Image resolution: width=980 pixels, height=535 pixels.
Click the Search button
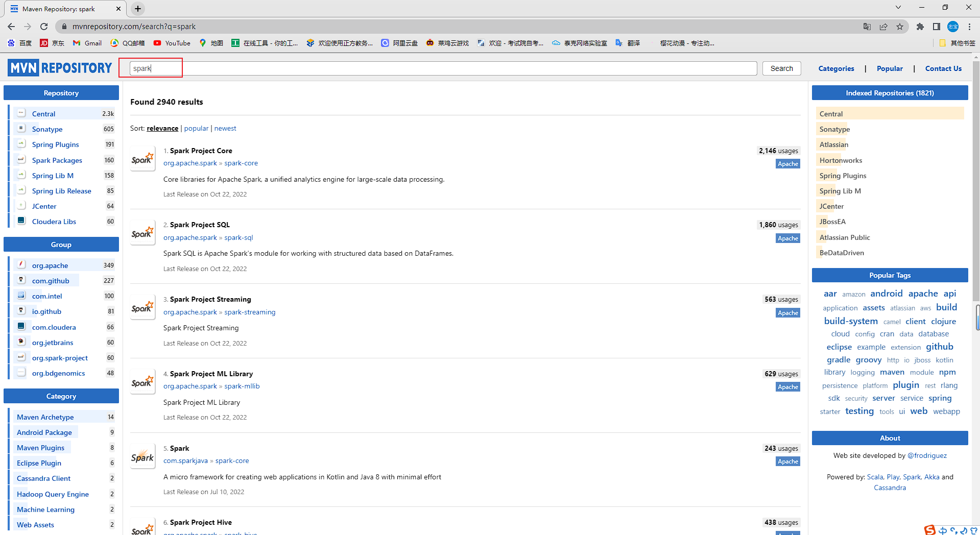(x=781, y=68)
